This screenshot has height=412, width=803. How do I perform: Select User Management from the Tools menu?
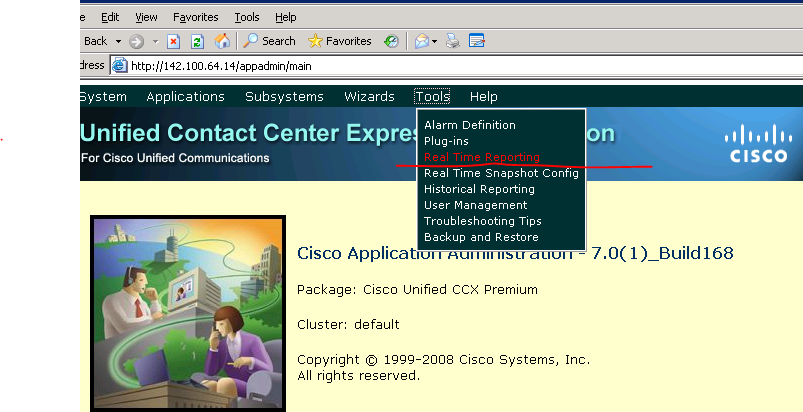tap(476, 205)
